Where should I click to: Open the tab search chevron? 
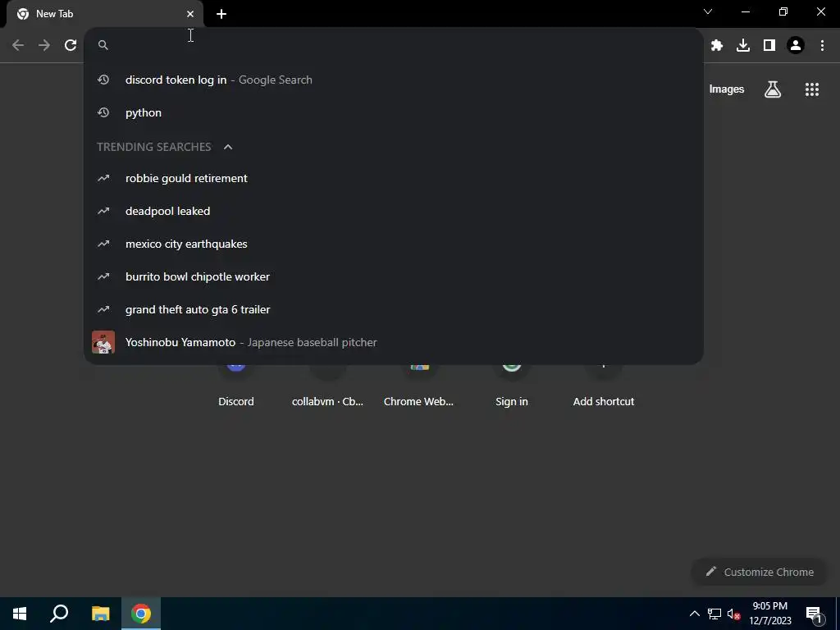point(708,11)
